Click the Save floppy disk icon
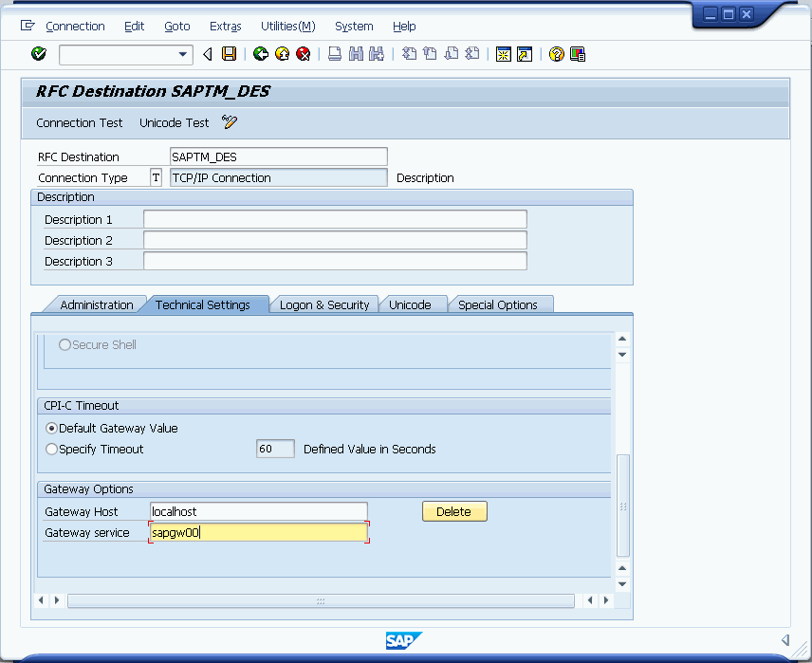The width and height of the screenshot is (812, 663). pos(229,54)
